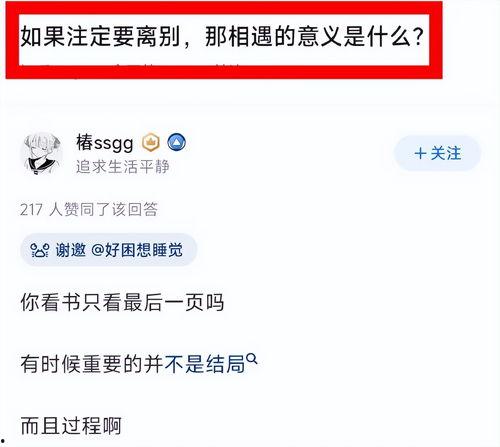Tap the magnifier search icon after 结局
Screen dimensions: 500x447
252,359
